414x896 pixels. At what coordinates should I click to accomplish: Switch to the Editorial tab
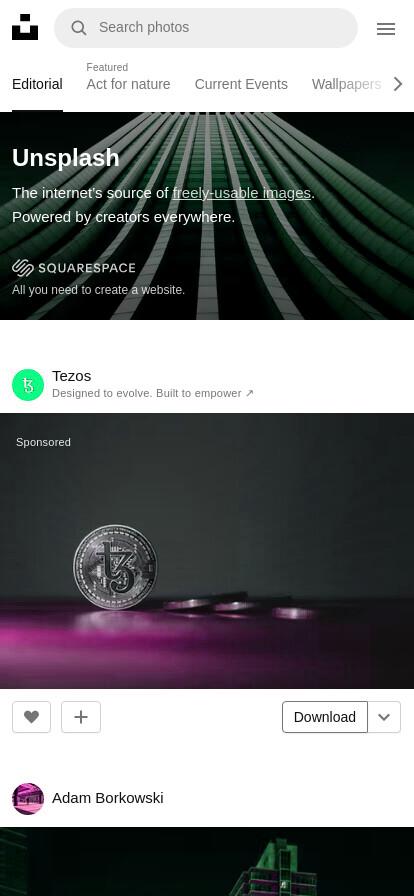click(x=37, y=85)
